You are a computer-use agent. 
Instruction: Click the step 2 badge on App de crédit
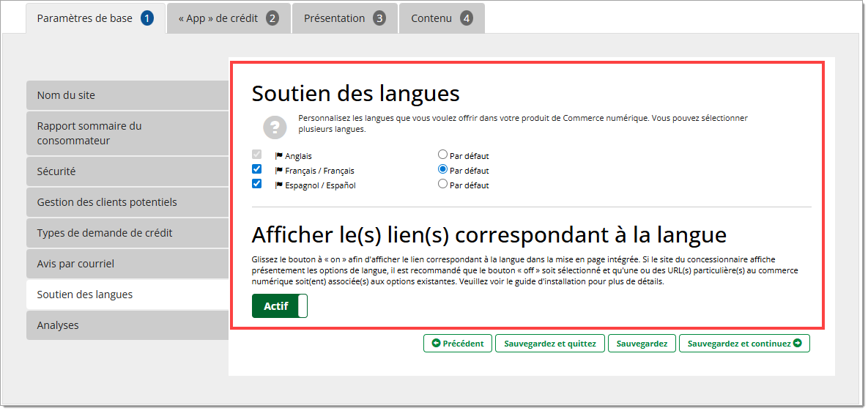pos(272,18)
